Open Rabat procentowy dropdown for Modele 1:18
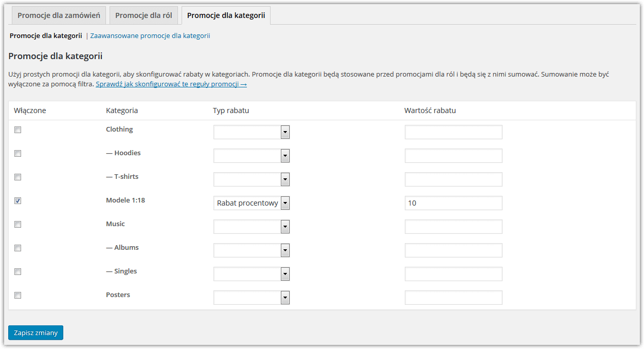 252,203
